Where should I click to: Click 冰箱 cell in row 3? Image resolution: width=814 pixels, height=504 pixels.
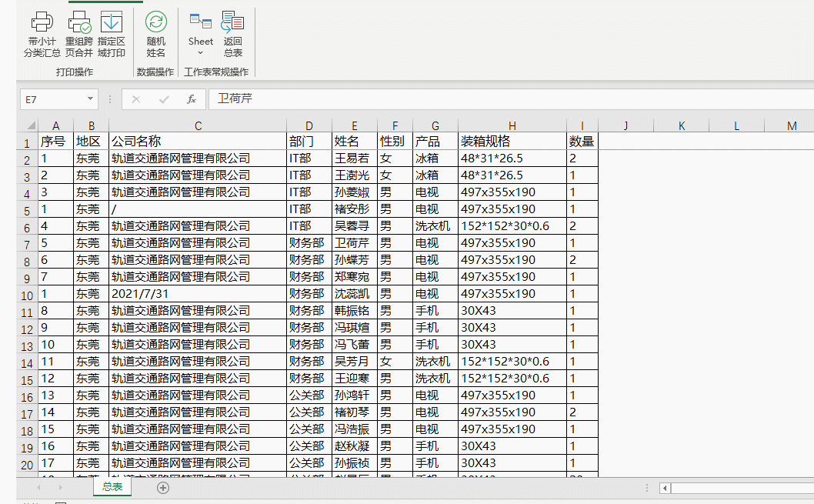435,175
